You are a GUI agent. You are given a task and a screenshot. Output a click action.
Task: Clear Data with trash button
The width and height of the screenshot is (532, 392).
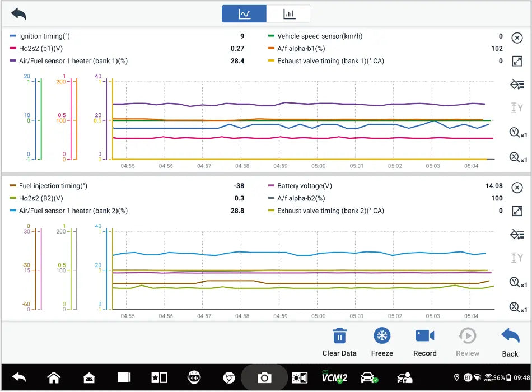(x=339, y=342)
